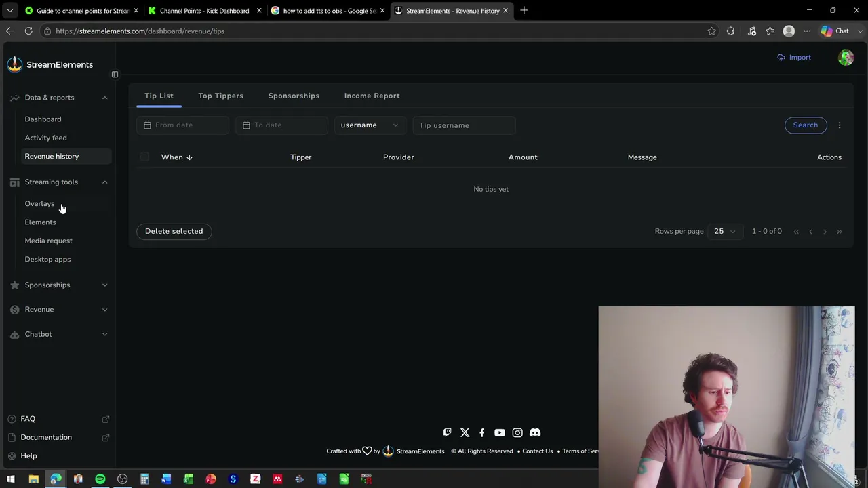Open the browser extensions puzzle icon
Viewport: 868px width, 488px height.
tap(730, 31)
